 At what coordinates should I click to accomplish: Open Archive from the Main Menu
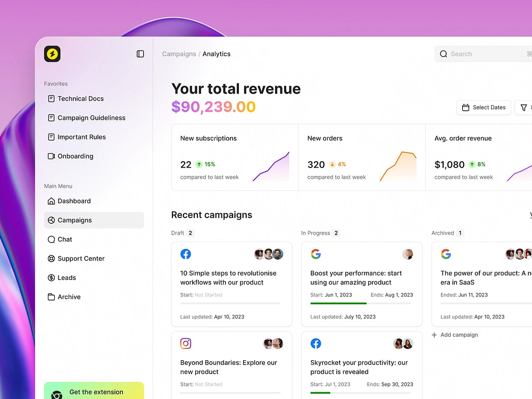(94, 297)
